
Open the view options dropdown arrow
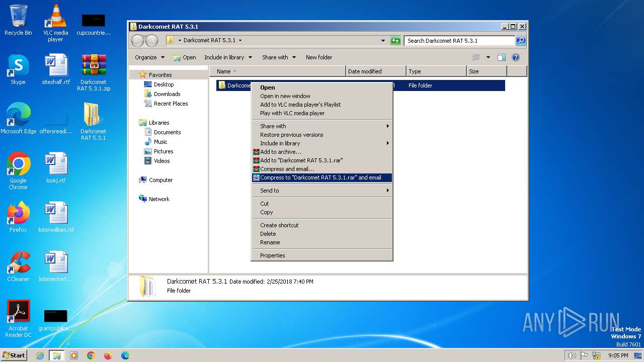[x=488, y=57]
